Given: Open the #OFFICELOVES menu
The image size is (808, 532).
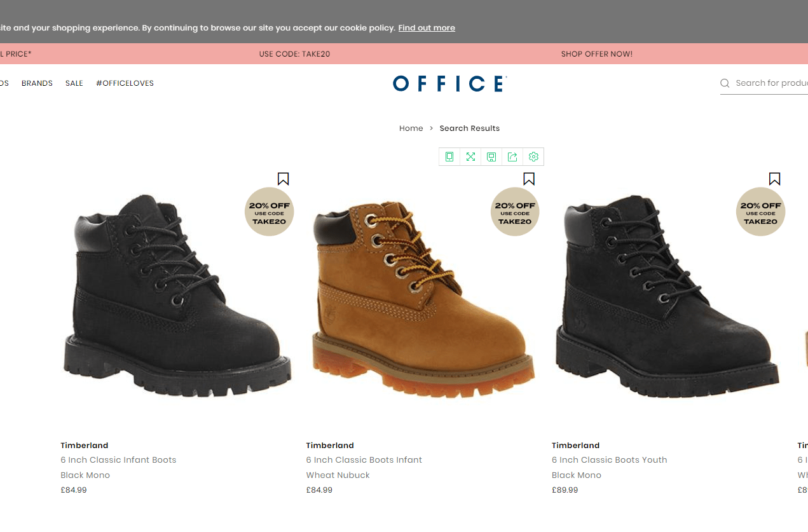Looking at the screenshot, I should pos(125,83).
